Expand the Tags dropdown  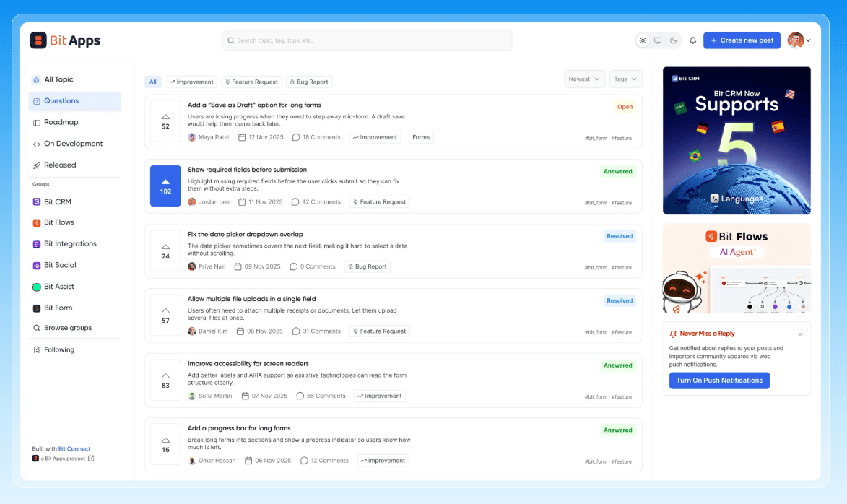tap(625, 79)
